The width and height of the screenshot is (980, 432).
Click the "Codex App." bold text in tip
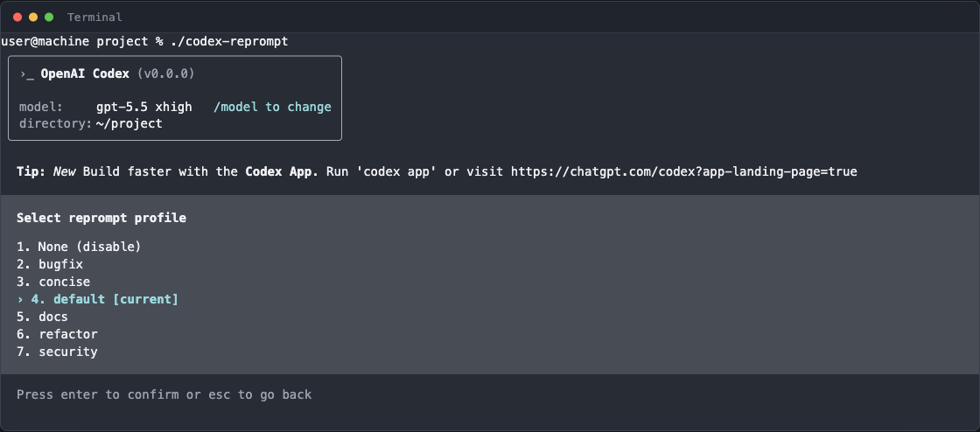[x=281, y=171]
